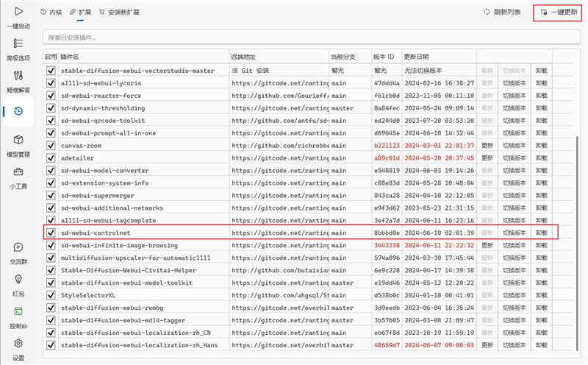Image resolution: width=588 pixels, height=365 pixels.
Task: Open model management cube icon
Action: [x=18, y=140]
